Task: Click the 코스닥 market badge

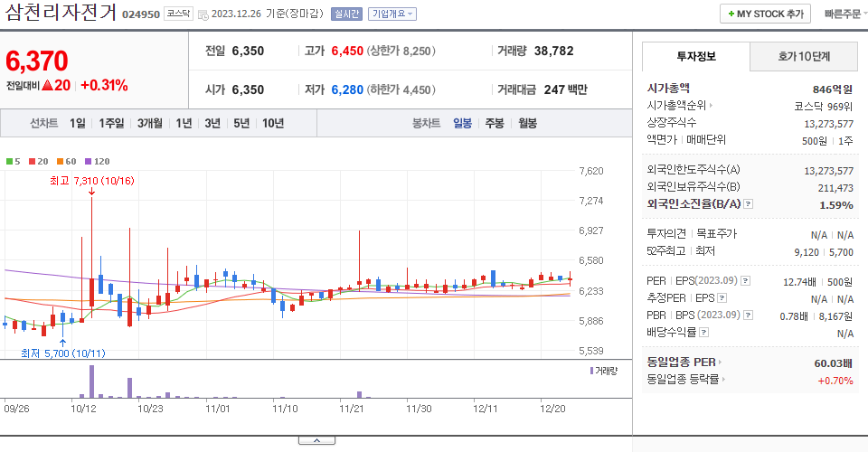Action: [x=178, y=14]
